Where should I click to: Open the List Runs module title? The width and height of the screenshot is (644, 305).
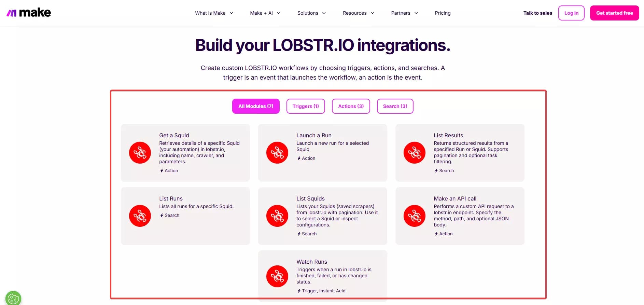tap(171, 198)
